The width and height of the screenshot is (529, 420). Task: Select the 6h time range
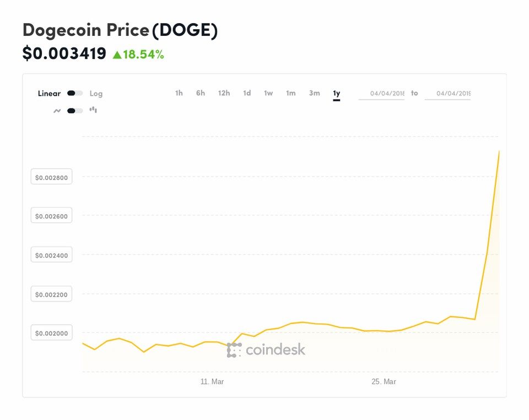tap(201, 93)
